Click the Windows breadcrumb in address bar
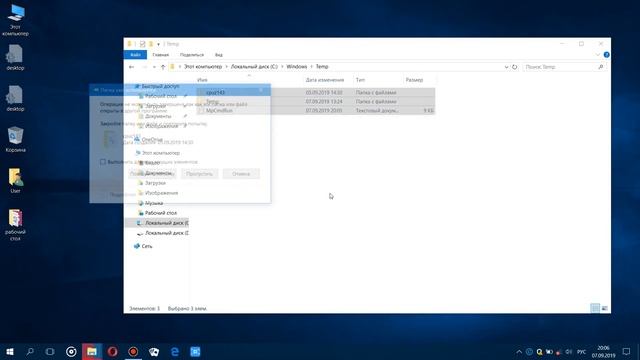 click(x=297, y=67)
